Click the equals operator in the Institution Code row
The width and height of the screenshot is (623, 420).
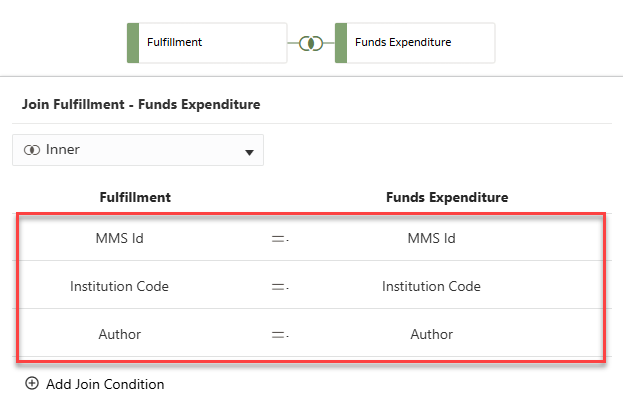tap(279, 286)
